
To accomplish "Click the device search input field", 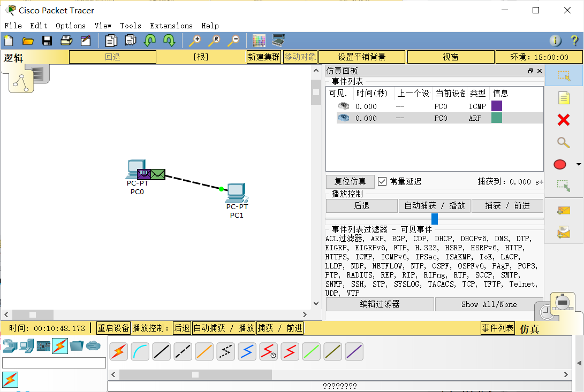I will tap(54, 363).
